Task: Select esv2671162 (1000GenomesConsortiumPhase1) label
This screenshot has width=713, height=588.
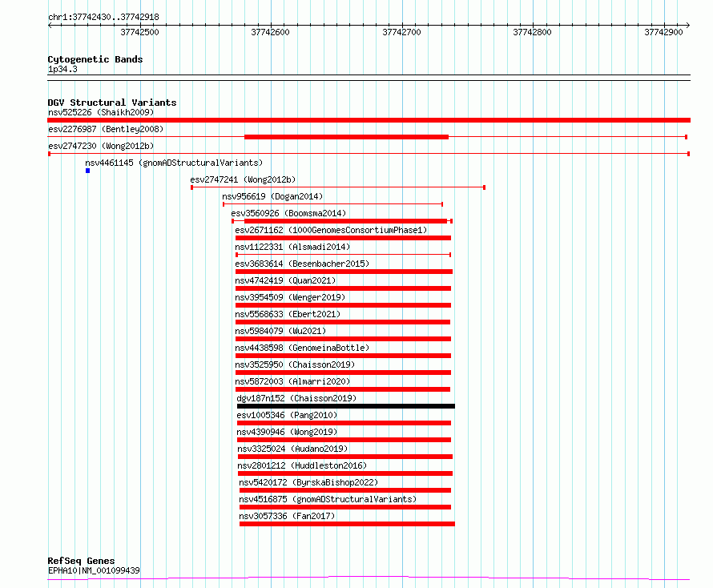Action: (x=331, y=230)
